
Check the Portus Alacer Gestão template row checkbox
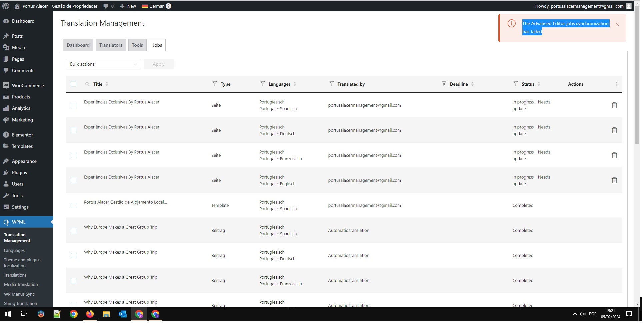click(74, 206)
